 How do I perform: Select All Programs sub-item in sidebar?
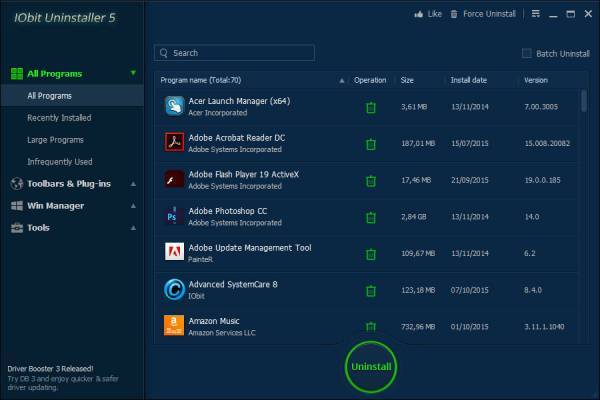pos(72,96)
